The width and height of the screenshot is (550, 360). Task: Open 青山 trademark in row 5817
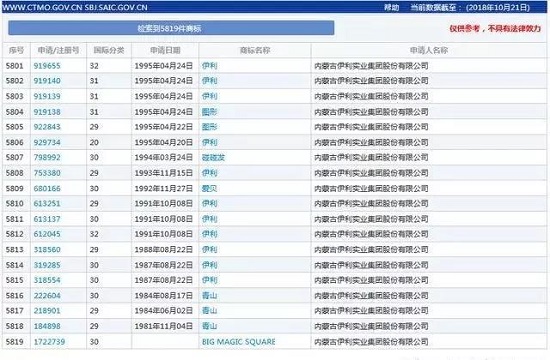click(209, 311)
